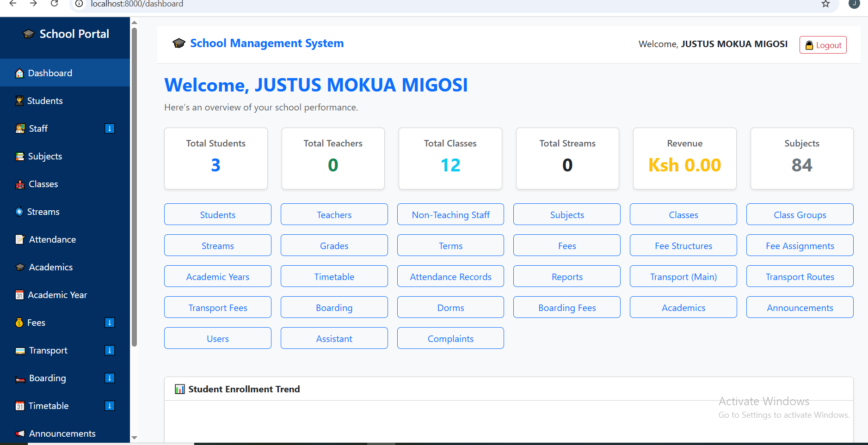This screenshot has width=868, height=445.
Task: Click the calendar icon beside Academic Year
Action: click(x=19, y=295)
